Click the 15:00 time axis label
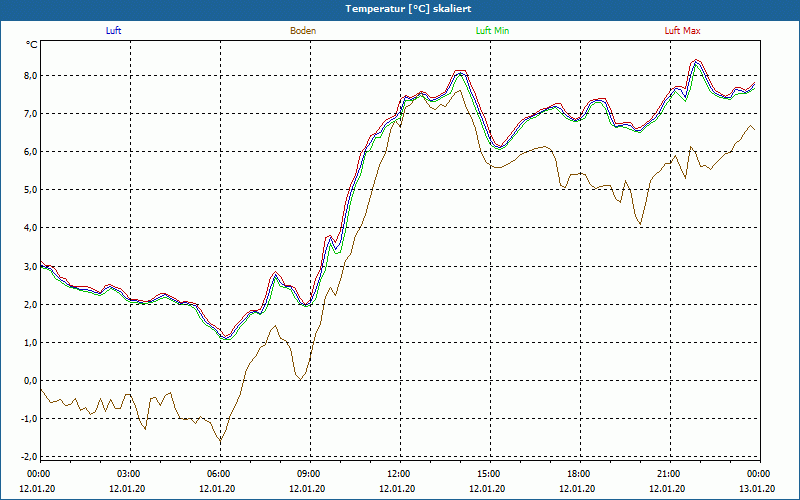Image resolution: width=800 pixels, height=500 pixels. 490,474
